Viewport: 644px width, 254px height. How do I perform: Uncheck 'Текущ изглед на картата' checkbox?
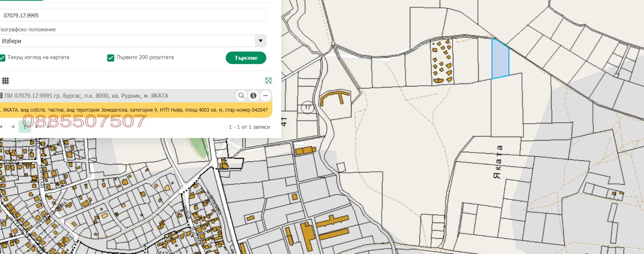tap(3, 58)
